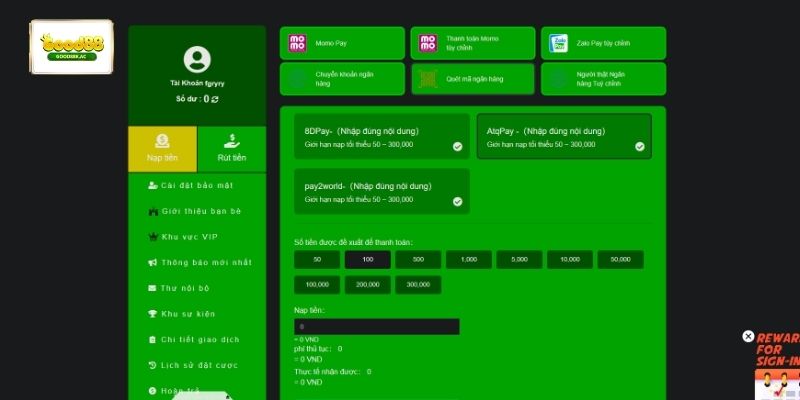Image resolution: width=800 pixels, height=400 pixels.
Task: Close the sign-in reward popup
Action: click(748, 337)
